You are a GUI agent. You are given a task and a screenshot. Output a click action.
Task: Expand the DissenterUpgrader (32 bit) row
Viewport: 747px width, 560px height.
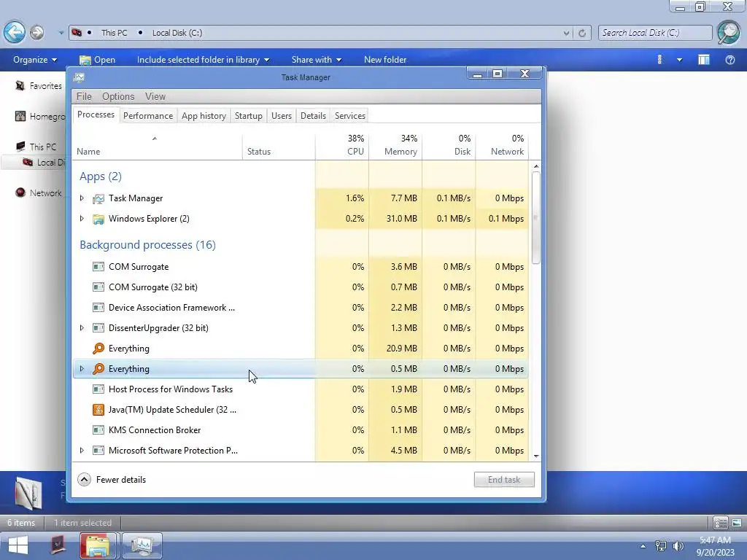[82, 328]
